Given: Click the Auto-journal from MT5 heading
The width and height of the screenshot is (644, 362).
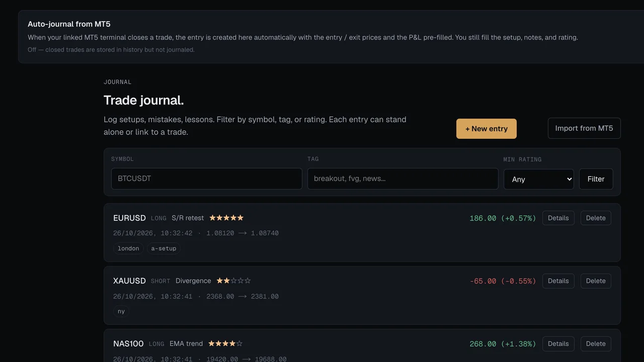Looking at the screenshot, I should coord(69,24).
